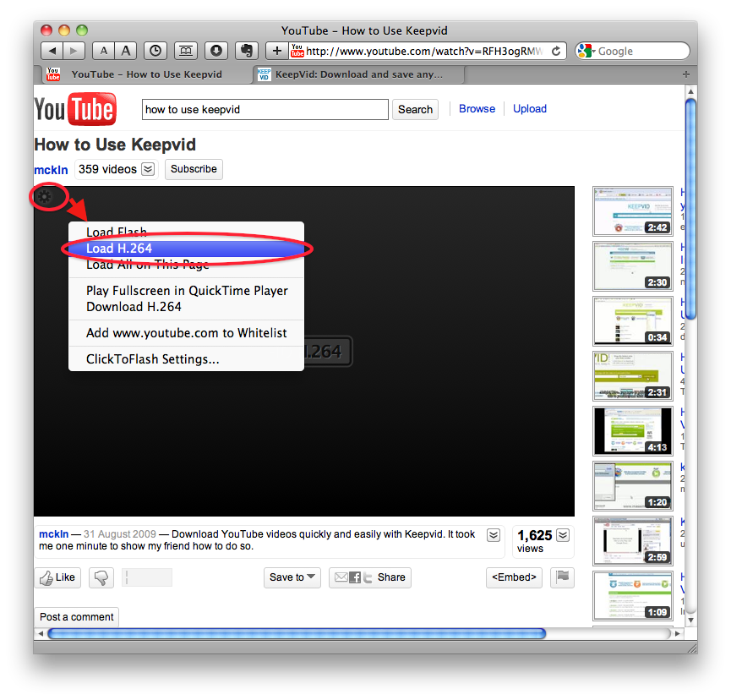Screen dimensions: 731x700
Task: Click the <Embed> button
Action: (x=514, y=577)
